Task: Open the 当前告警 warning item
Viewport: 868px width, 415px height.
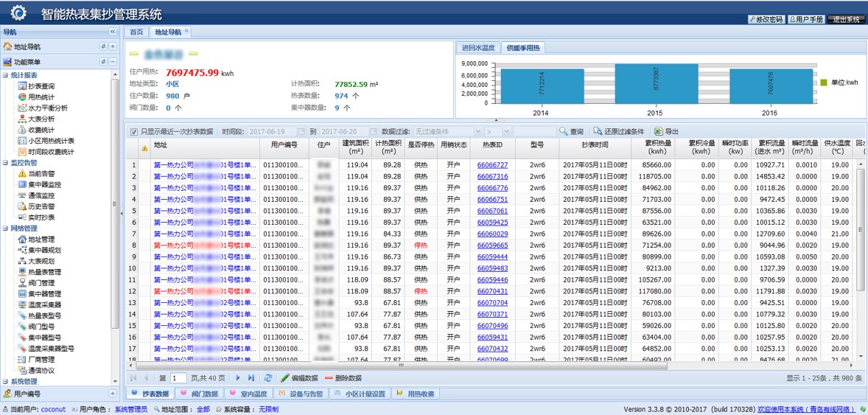Action: (x=37, y=173)
